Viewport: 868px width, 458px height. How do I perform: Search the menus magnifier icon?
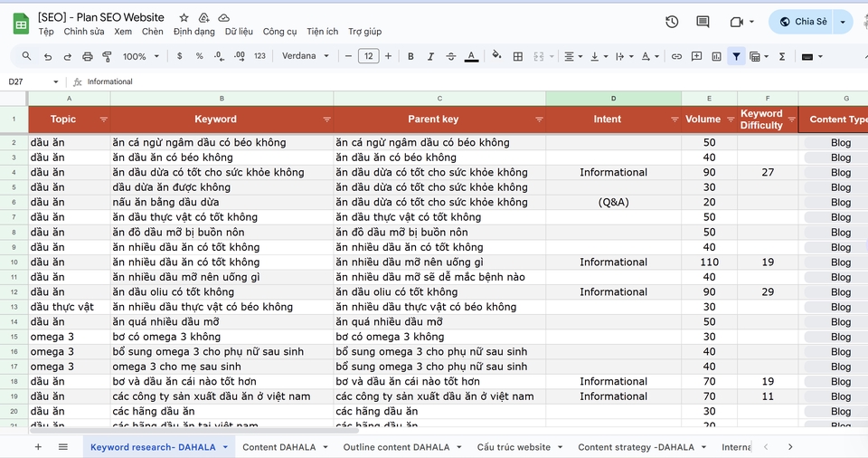26,56
